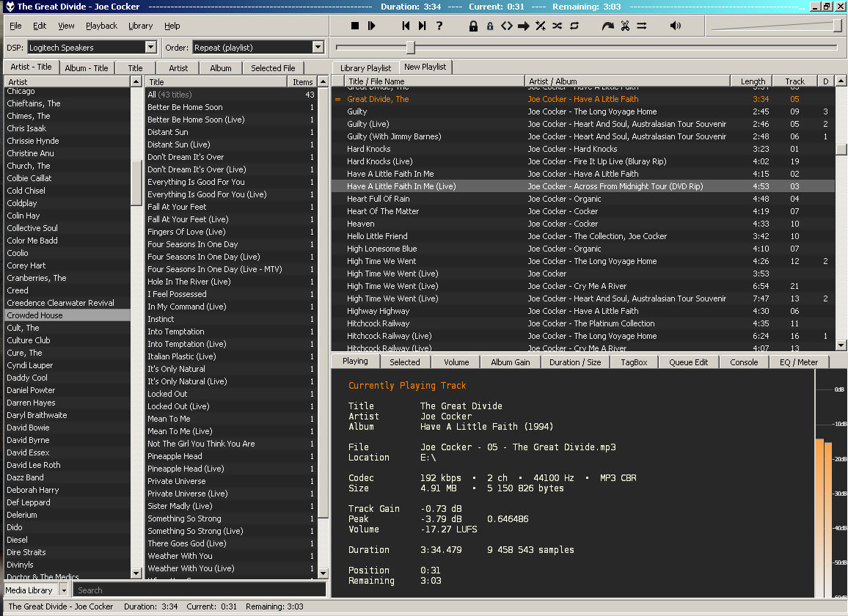Skip to the previous track
Viewport: 848px width, 616px height.
point(405,26)
